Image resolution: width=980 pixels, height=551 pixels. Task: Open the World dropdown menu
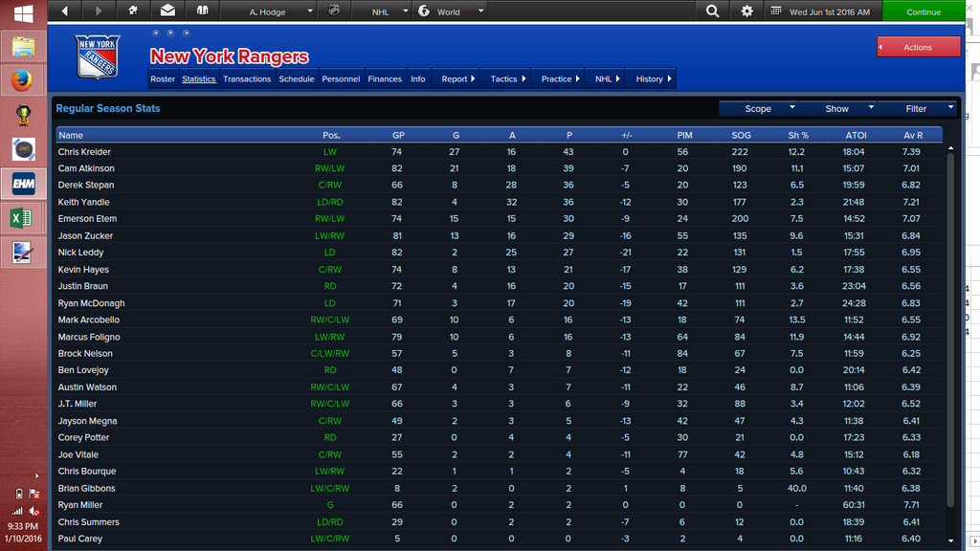450,11
